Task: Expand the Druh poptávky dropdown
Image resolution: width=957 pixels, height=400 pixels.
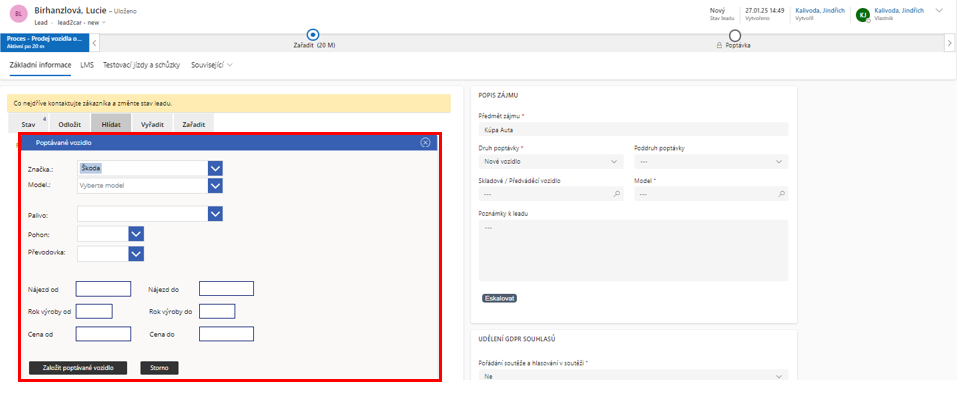Action: tap(614, 161)
